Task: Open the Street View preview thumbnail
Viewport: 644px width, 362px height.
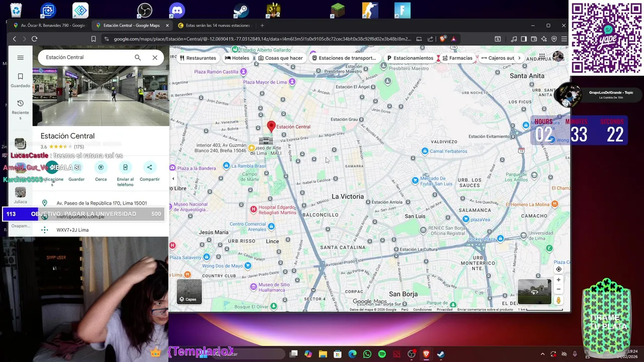Action: click(534, 292)
